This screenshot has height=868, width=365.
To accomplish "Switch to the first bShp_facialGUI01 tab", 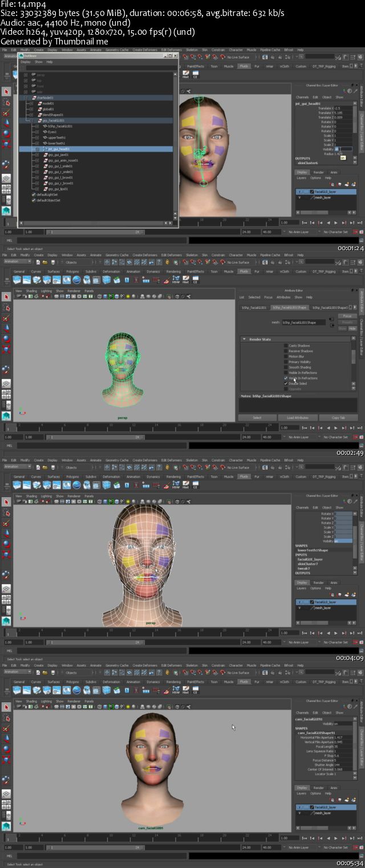I will [255, 307].
